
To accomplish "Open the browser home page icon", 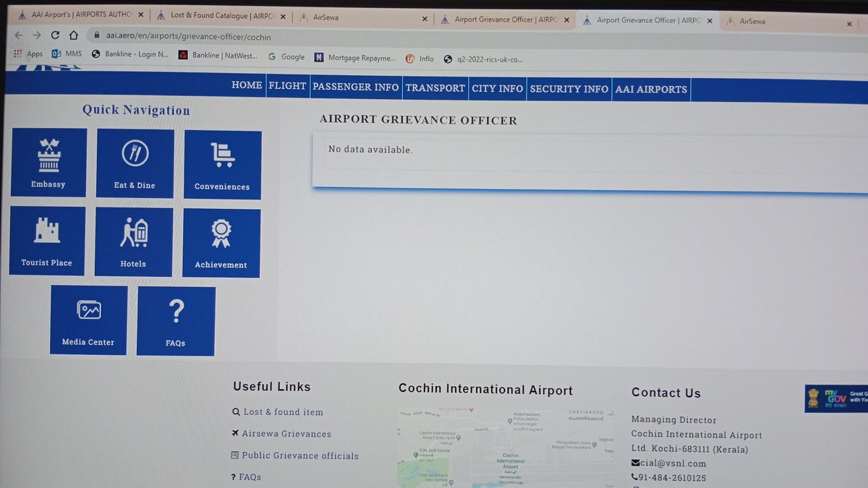I will [x=73, y=35].
